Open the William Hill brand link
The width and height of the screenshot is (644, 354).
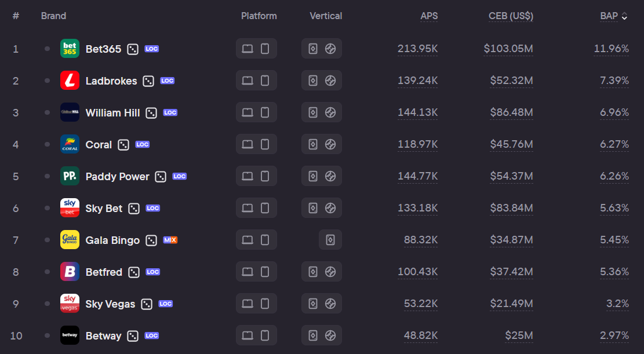(x=112, y=112)
